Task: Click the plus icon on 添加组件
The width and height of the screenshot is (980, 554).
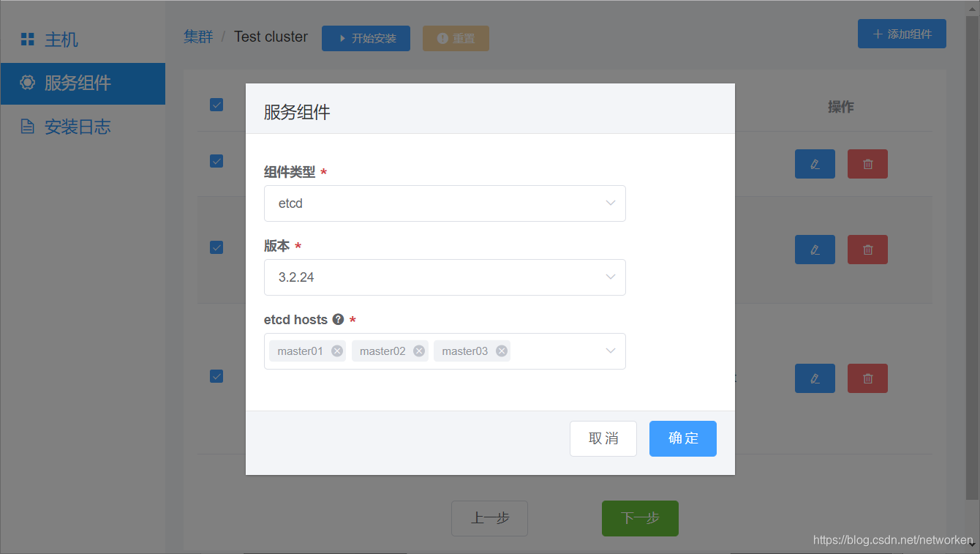Action: (x=878, y=34)
